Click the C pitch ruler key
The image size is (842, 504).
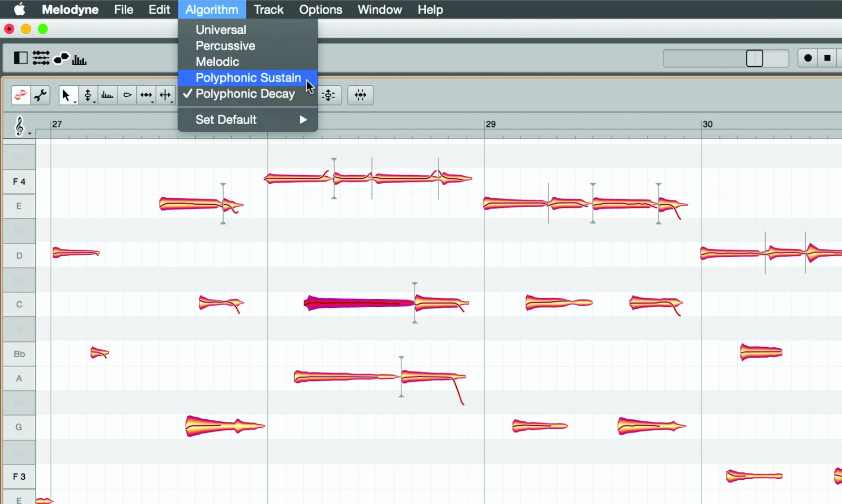(19, 304)
